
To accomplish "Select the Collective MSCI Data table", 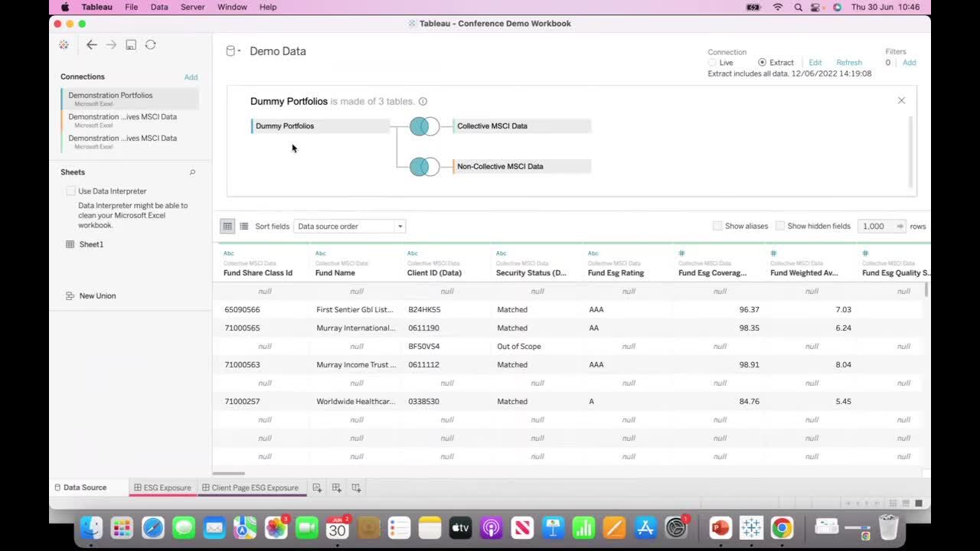I will 521,126.
